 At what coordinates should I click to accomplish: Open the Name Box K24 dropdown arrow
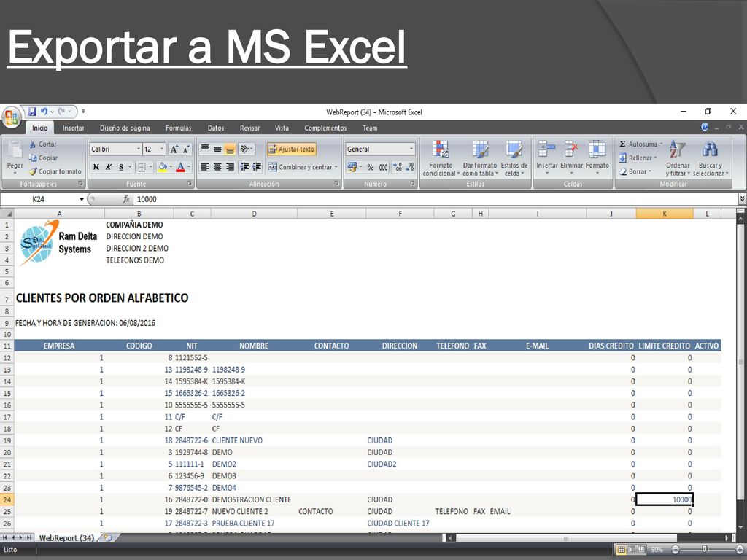point(82,199)
